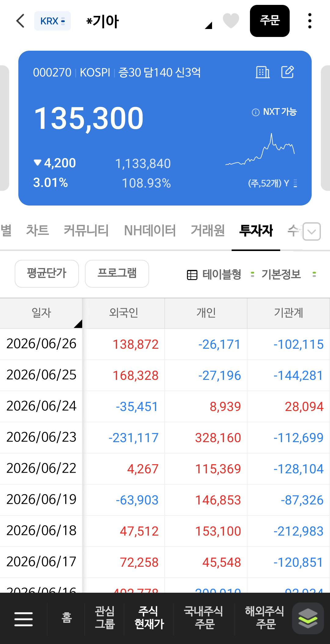Open 주식현재가 in bottom bar

tap(149, 618)
